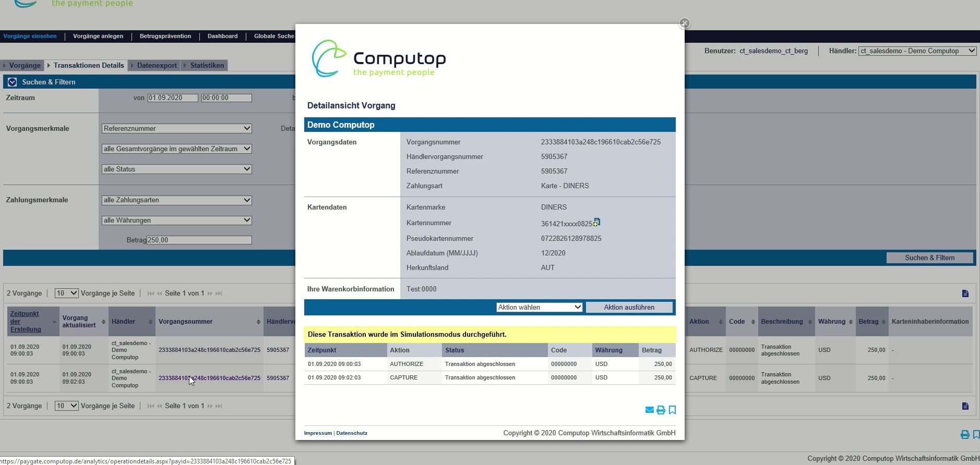Image resolution: width=980 pixels, height=465 pixels.
Task: Click the Suchen & Filtern button
Action: (929, 258)
